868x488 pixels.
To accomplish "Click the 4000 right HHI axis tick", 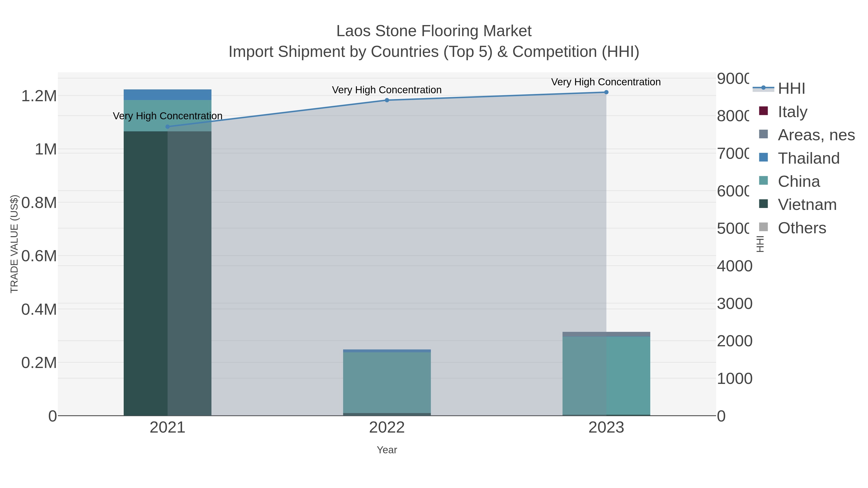I will click(x=735, y=266).
